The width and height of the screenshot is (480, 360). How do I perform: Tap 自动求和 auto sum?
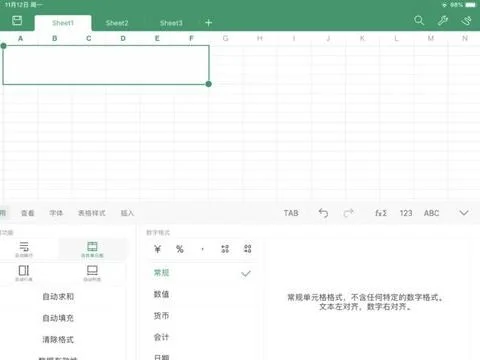(x=58, y=296)
